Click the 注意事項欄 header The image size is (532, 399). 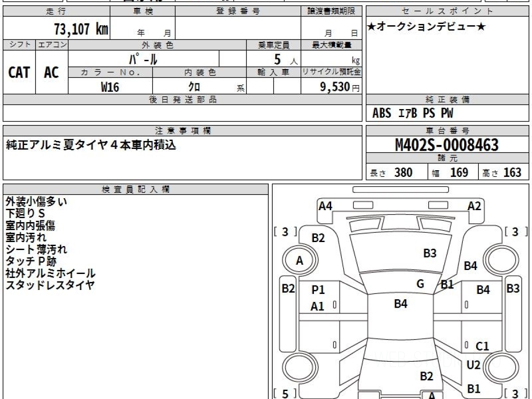[x=182, y=131]
